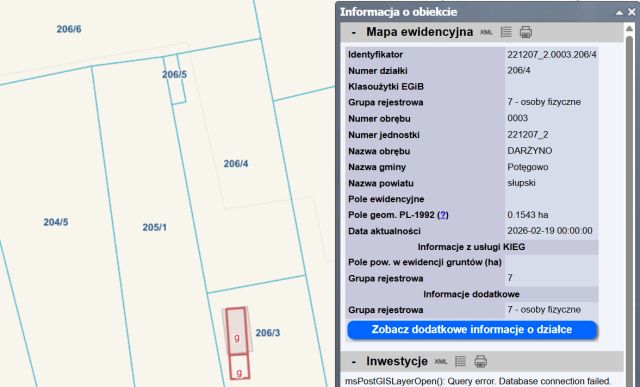Screen dimensions: 640x387
Task: Select the 0.1543 ha area value
Action: (x=528, y=215)
